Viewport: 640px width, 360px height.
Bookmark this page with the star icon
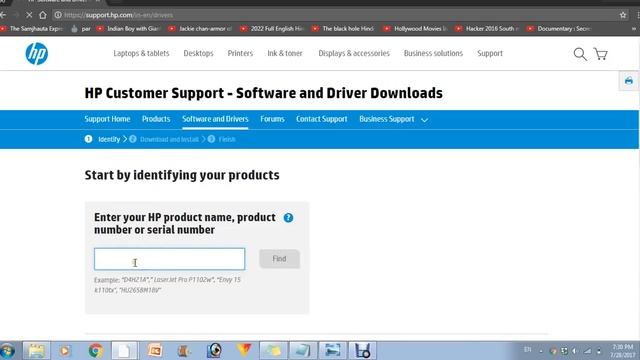point(623,15)
